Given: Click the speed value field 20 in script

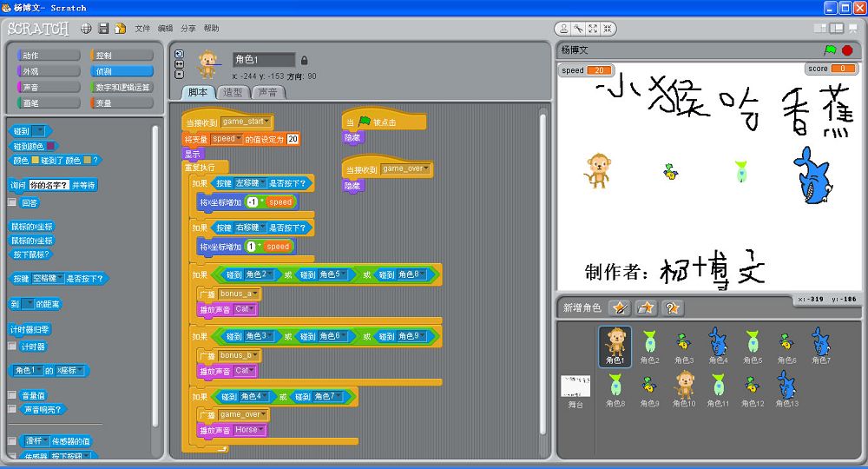Looking at the screenshot, I should click(293, 139).
